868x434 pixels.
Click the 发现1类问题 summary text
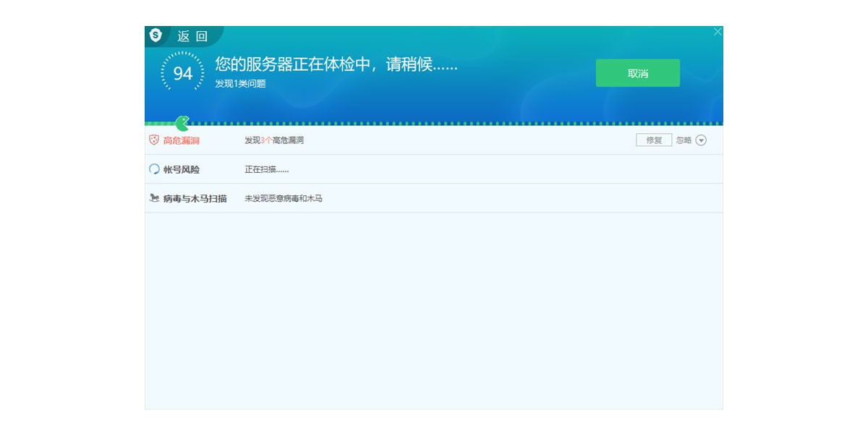(x=240, y=84)
